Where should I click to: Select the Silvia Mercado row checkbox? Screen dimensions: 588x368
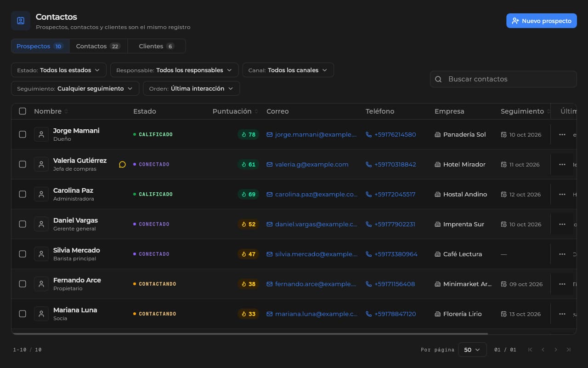tap(23, 254)
